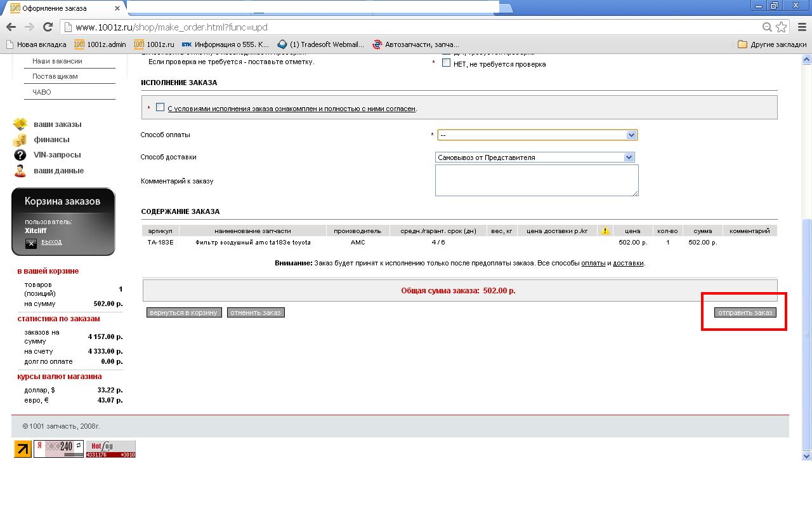
Task: Open 'ваши данные' user icon
Action: click(20, 170)
